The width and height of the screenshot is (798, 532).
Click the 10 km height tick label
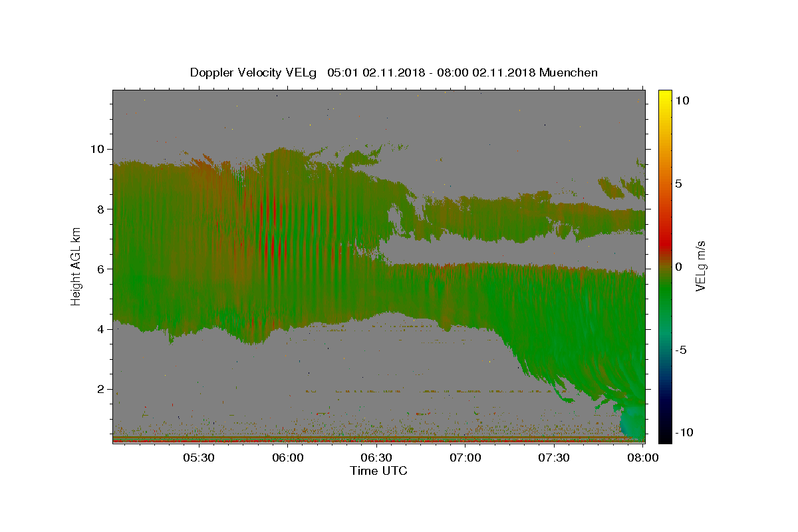click(x=96, y=149)
